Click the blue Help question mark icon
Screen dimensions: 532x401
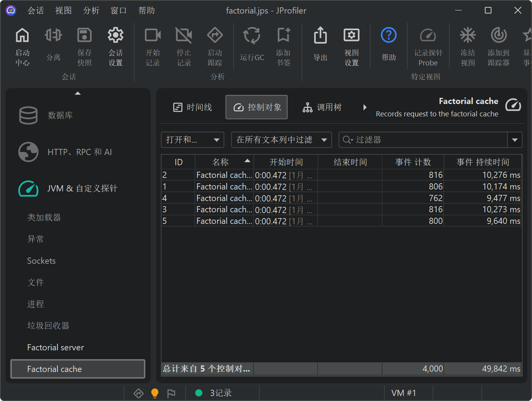[389, 36]
